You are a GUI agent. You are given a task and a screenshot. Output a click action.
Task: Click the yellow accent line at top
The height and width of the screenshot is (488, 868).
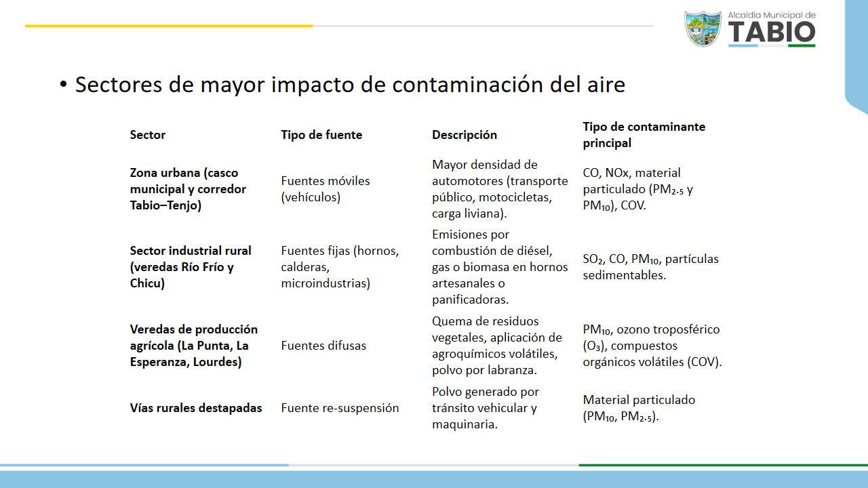[x=169, y=26]
